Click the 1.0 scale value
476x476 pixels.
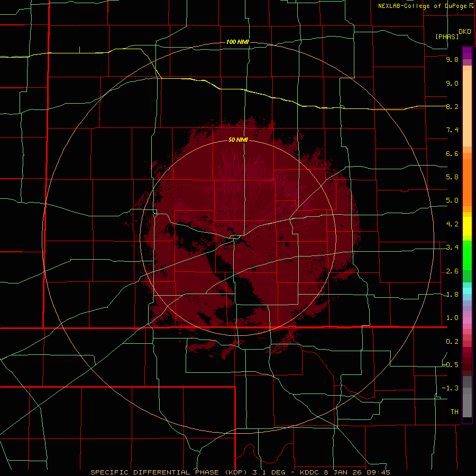452,318
